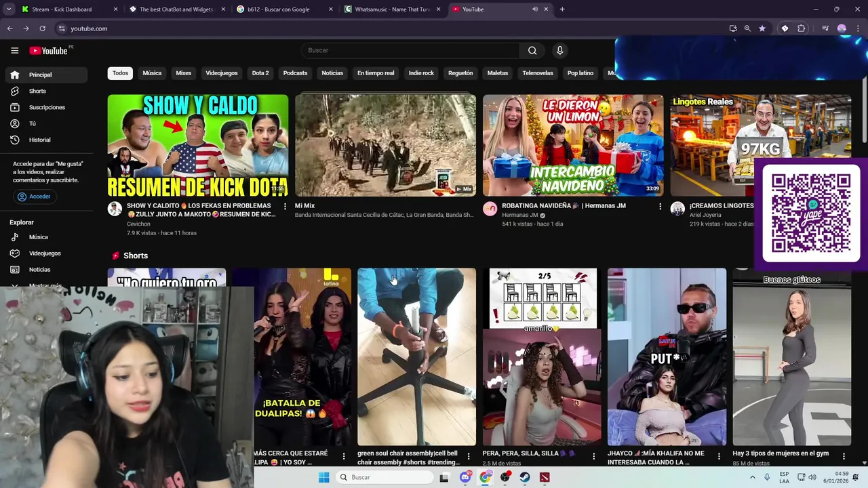The width and height of the screenshot is (868, 488).
Task: Open Noticias under Explorar
Action: pos(47,270)
